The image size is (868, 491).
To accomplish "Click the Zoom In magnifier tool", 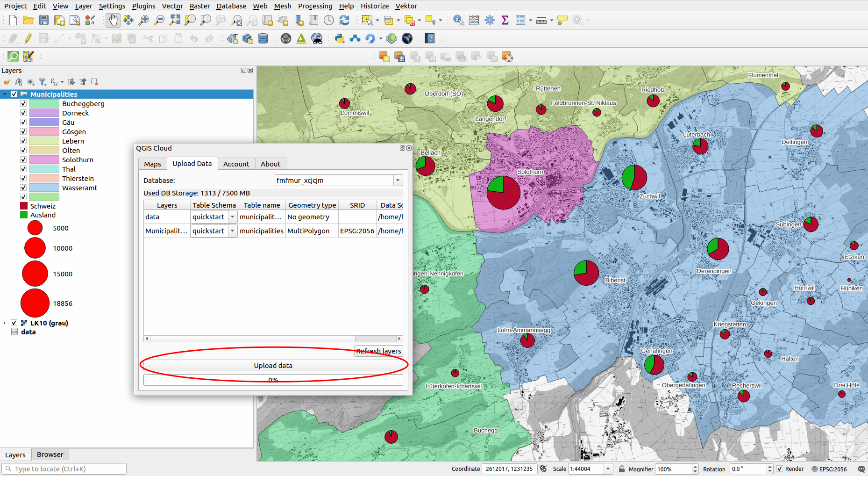I will (144, 20).
